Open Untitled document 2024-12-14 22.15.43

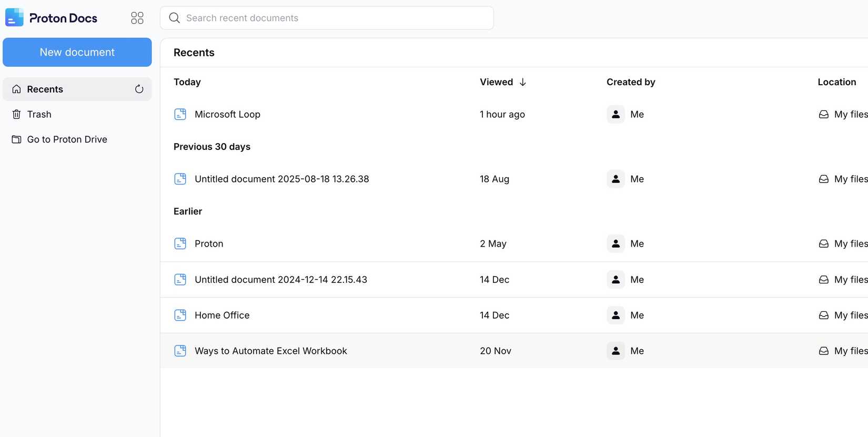(280, 280)
